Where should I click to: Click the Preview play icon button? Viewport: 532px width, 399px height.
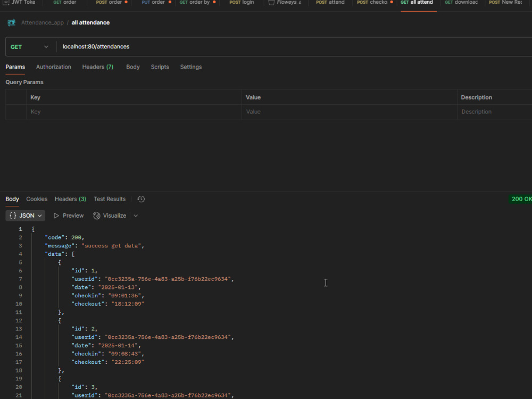click(69, 216)
